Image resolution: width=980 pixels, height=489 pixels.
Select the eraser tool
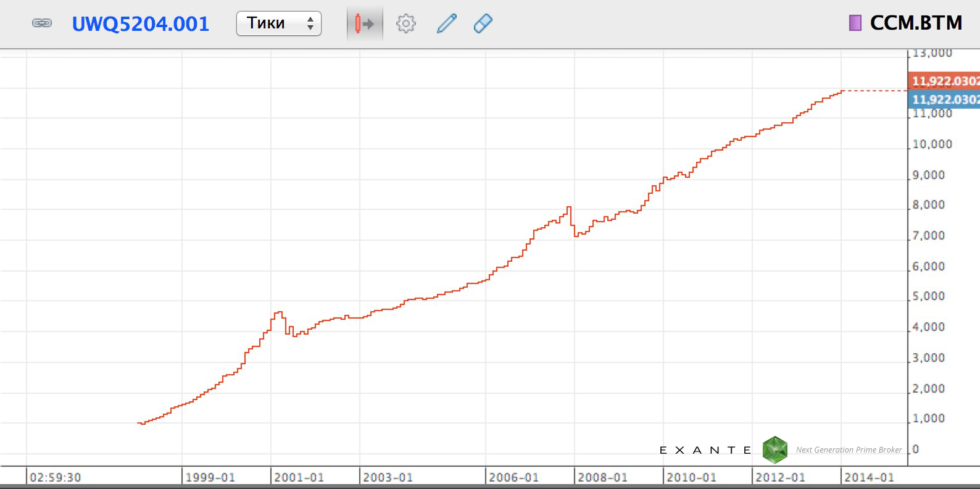(483, 24)
